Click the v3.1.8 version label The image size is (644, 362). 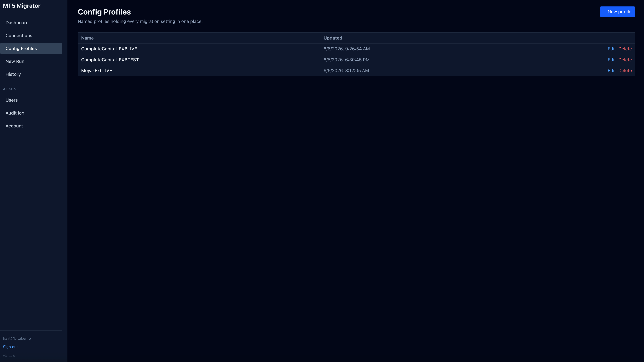pos(9,356)
